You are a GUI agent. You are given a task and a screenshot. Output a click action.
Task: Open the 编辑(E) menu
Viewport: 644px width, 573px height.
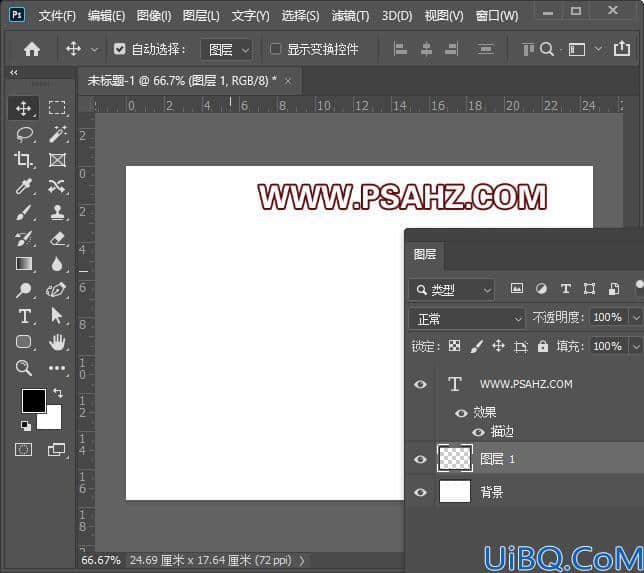(106, 16)
